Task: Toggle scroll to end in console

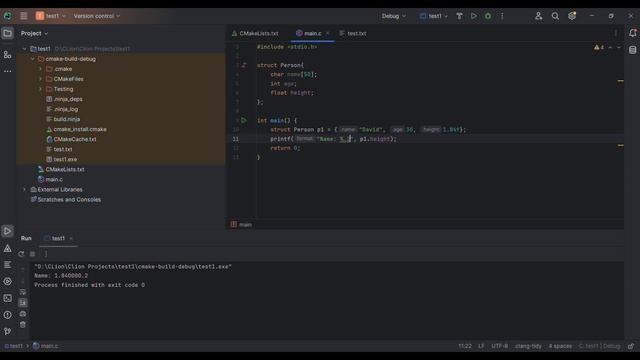Action: tap(23, 302)
